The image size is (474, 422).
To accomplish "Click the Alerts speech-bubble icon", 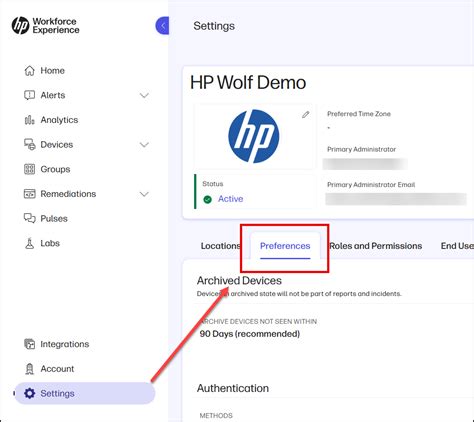I will coord(29,95).
